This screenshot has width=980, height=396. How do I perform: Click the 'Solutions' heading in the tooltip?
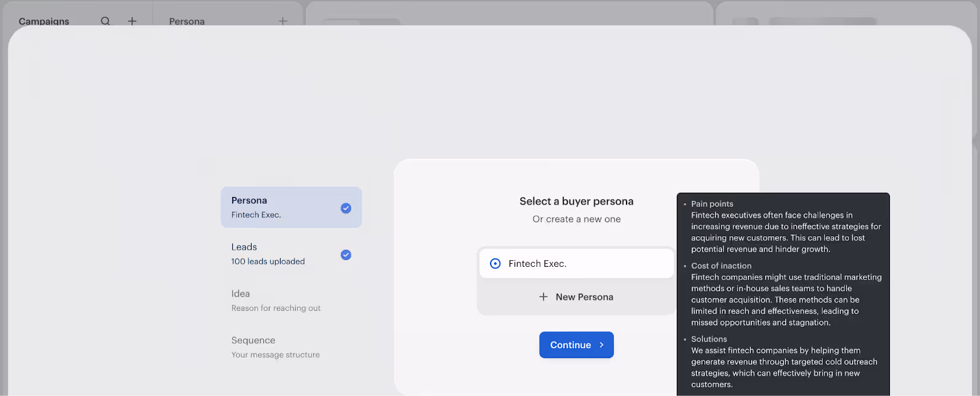pos(709,339)
